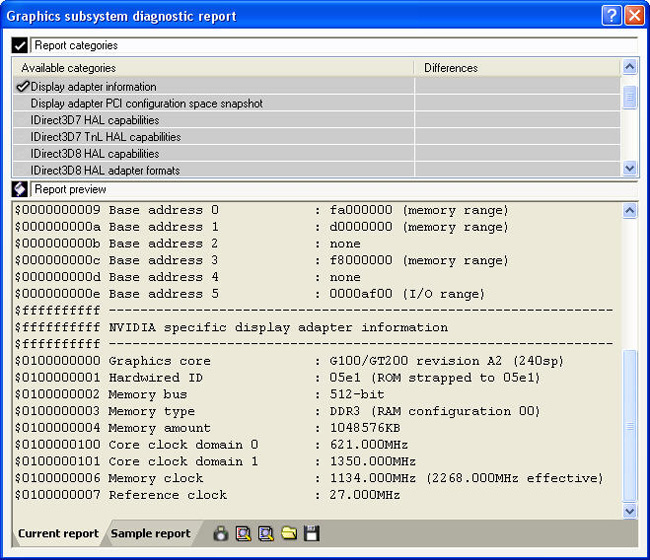Click the Base address 2 line
The width and height of the screenshot is (650, 560).
pos(188,244)
